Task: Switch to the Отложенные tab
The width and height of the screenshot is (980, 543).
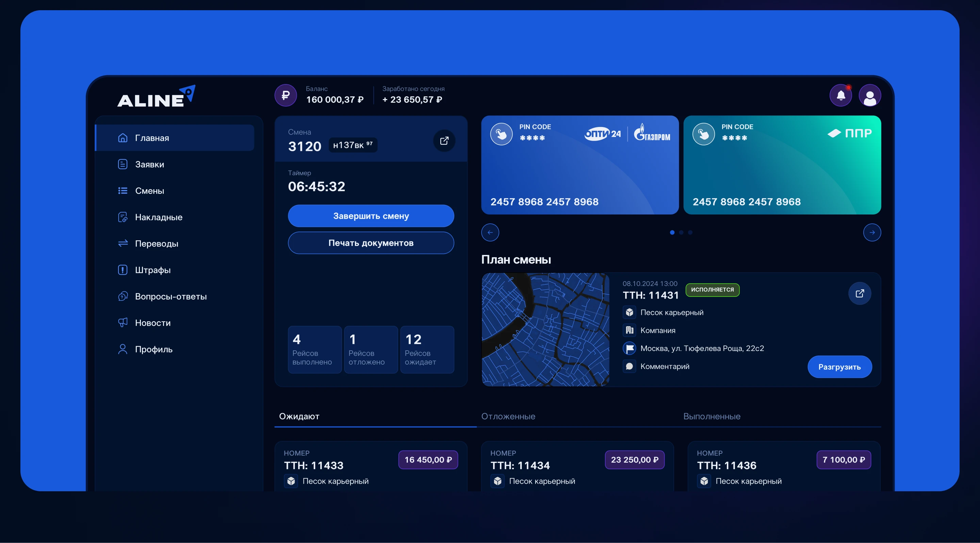Action: [x=508, y=416]
